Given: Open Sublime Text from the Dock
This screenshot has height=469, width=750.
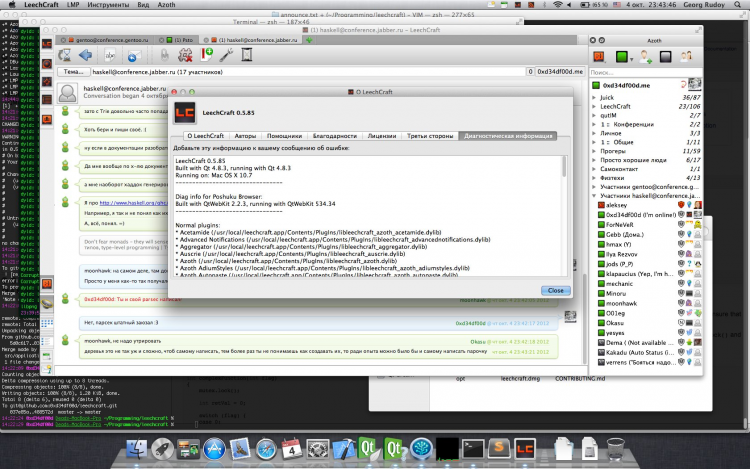Looking at the screenshot, I should (498, 449).
